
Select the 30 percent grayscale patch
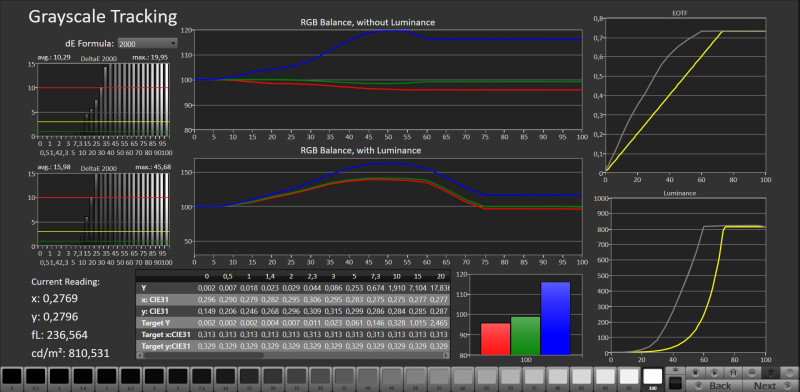320,379
